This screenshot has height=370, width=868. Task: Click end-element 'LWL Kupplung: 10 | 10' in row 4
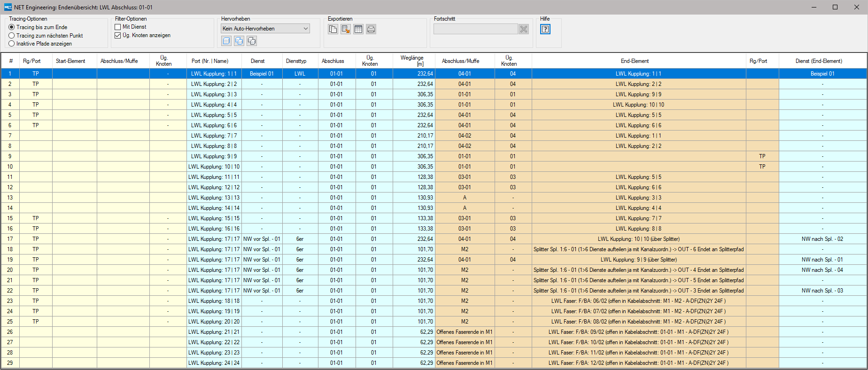tap(638, 105)
